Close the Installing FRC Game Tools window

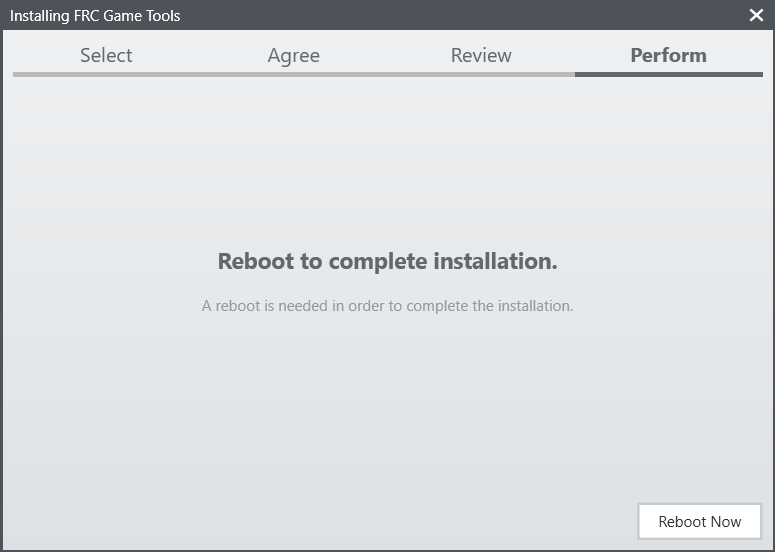756,15
